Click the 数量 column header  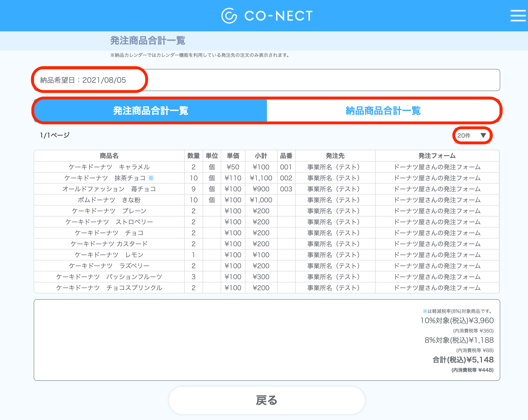pos(193,156)
